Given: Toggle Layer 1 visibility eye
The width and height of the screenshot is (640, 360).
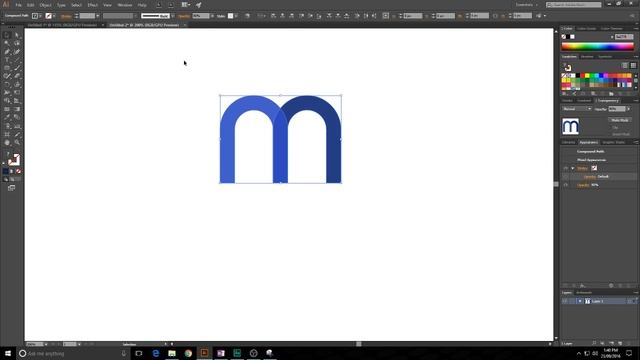Looking at the screenshot, I should [x=565, y=301].
